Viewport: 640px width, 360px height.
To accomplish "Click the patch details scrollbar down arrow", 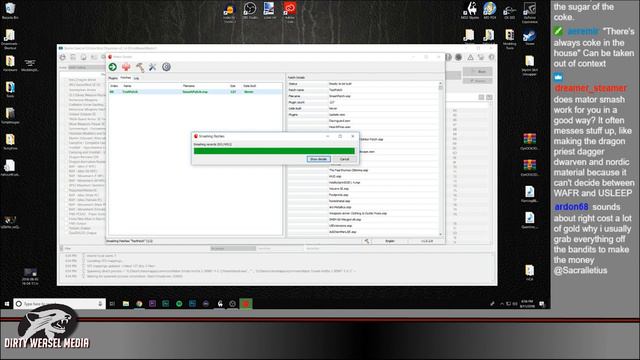I will pyautogui.click(x=440, y=234).
